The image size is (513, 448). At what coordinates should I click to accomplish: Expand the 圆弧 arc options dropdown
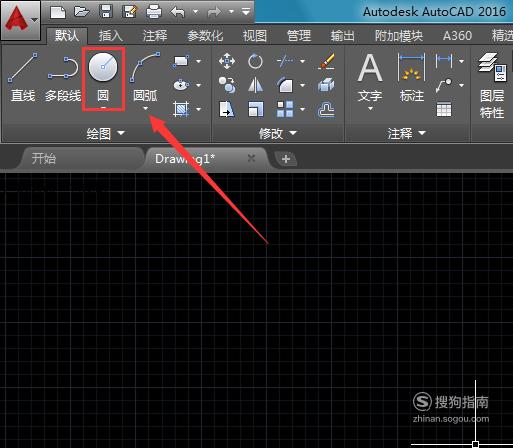click(x=145, y=108)
